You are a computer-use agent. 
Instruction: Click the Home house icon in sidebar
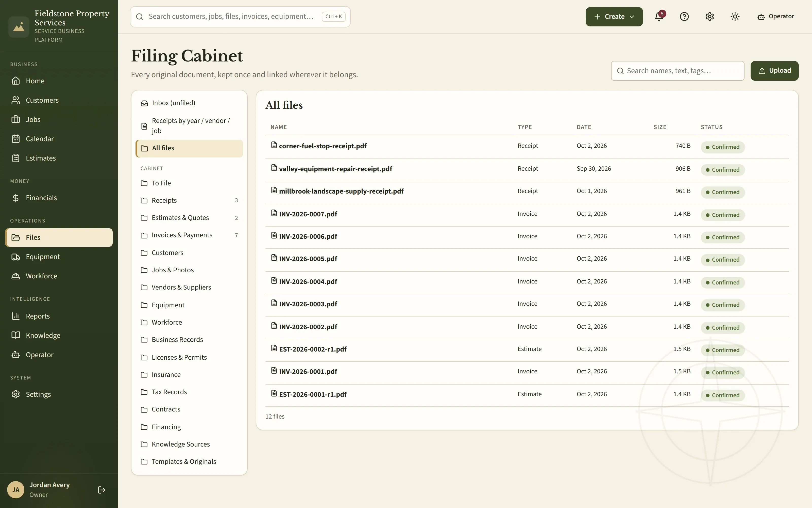pos(16,81)
